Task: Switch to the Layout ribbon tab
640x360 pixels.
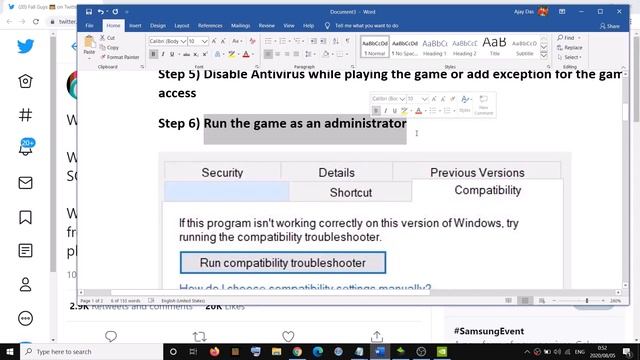Action: (182, 26)
